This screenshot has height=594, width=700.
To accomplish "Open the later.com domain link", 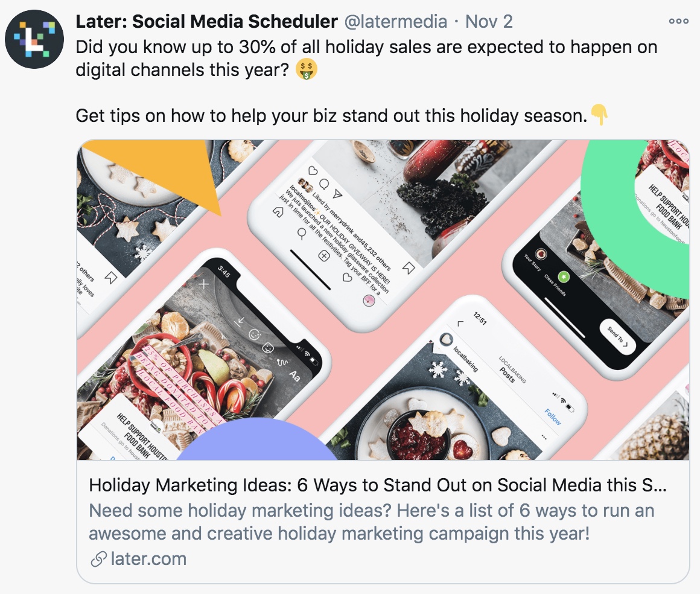I will [148, 559].
